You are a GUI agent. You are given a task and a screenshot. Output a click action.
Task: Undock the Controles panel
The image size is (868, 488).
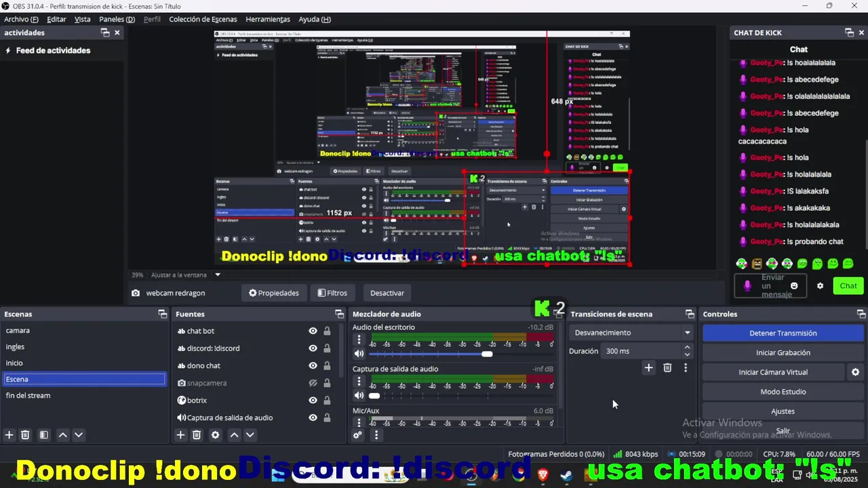coord(861,314)
